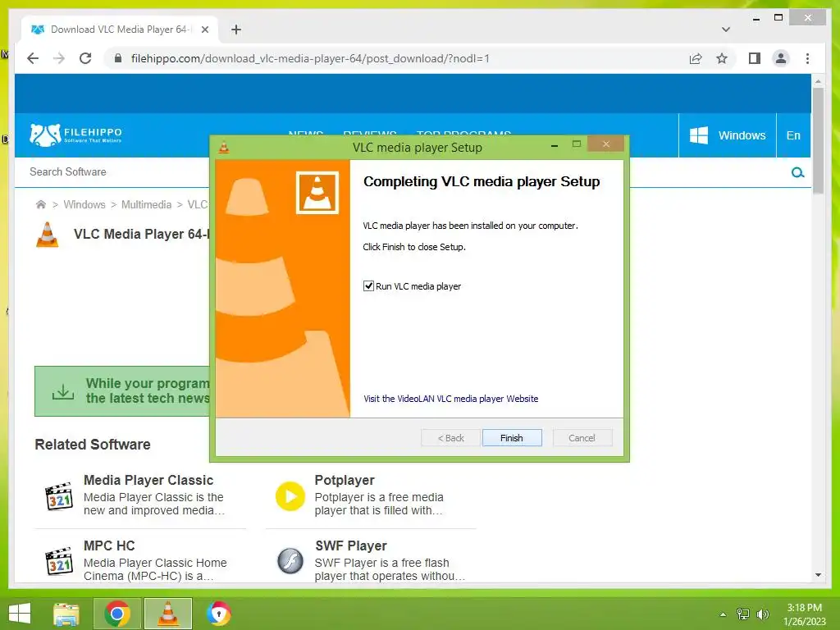Screen dimensions: 840x630
Task: Click the FileHippo logo
Action: pos(75,135)
